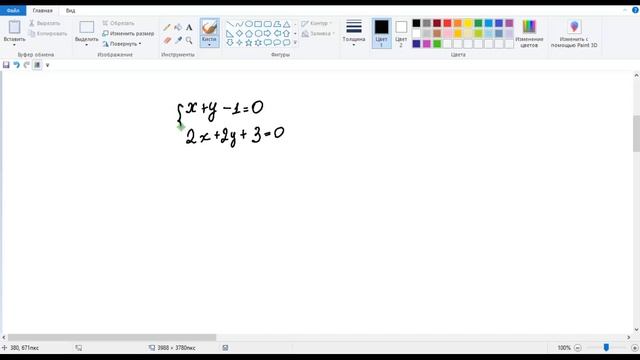The width and height of the screenshot is (640, 360).
Task: Select the Pencil tool
Action: pyautogui.click(x=167, y=28)
